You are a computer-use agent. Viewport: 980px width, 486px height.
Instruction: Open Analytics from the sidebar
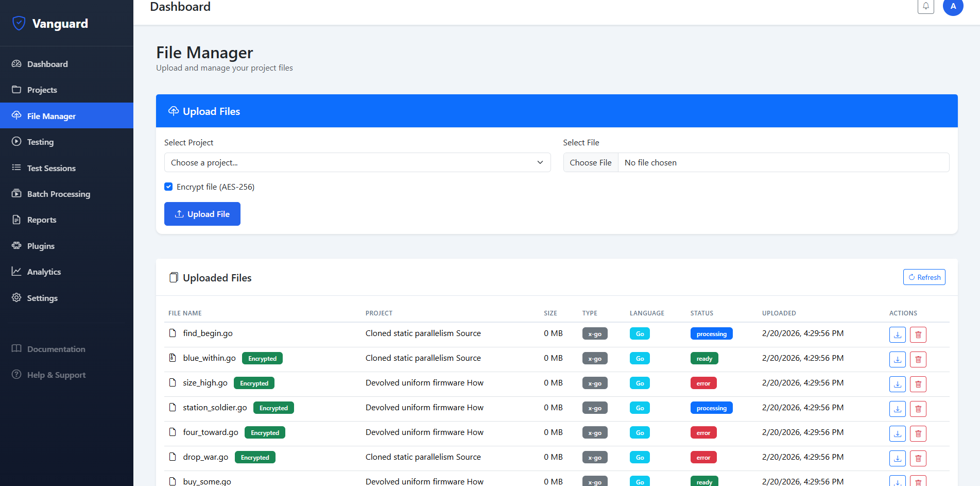click(44, 272)
